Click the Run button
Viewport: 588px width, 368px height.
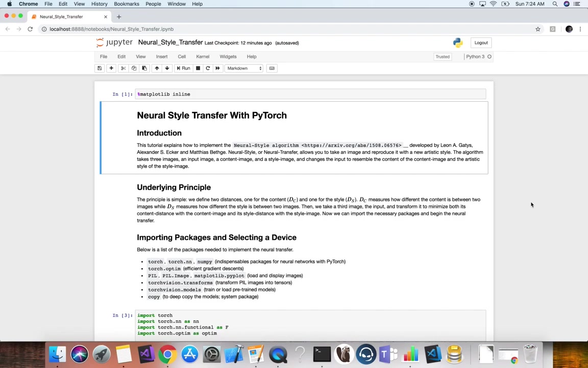click(183, 68)
